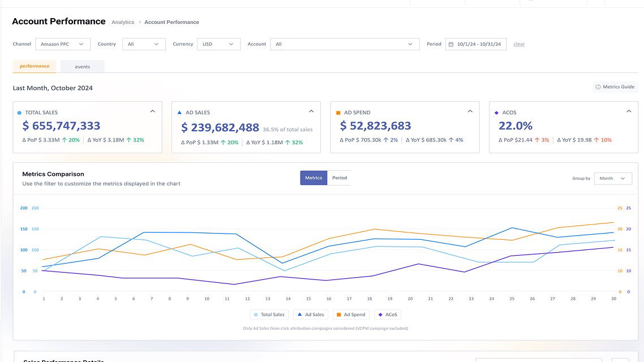The image size is (644, 362).
Task: Switch the chart filter to Period mode
Action: point(340,178)
